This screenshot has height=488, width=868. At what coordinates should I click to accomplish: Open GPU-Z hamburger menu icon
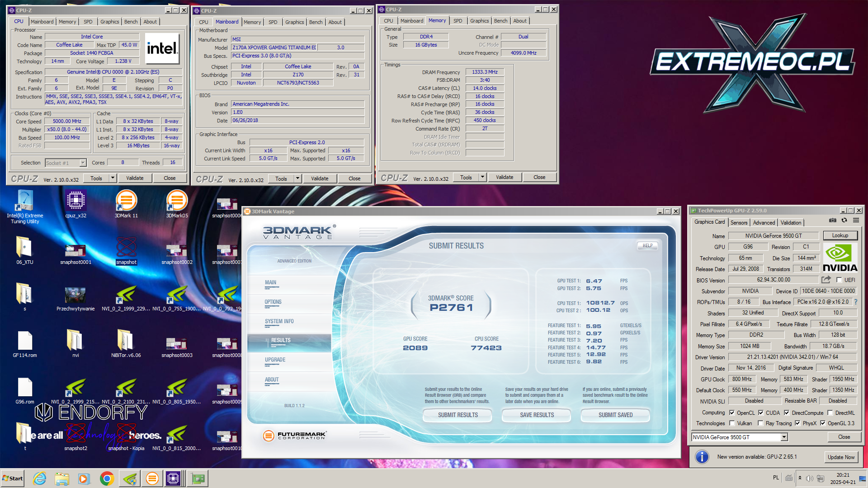[856, 221]
